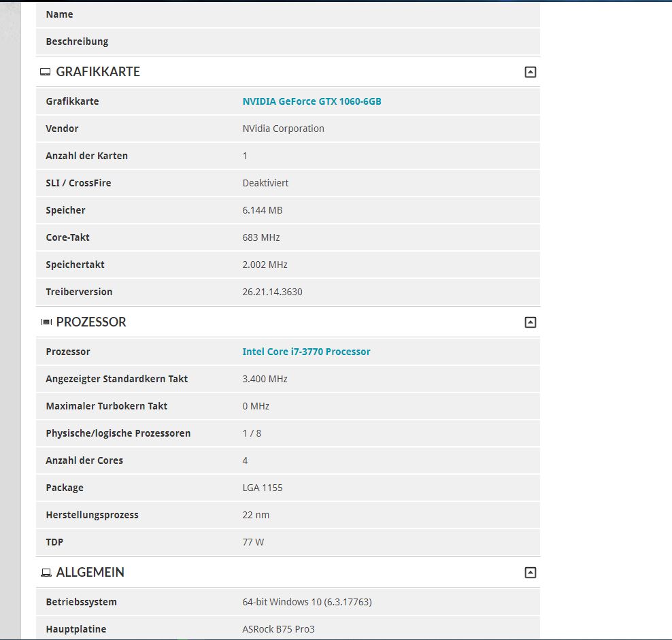This screenshot has height=640, width=672.
Task: Click the Core-Takt label
Action: (68, 237)
